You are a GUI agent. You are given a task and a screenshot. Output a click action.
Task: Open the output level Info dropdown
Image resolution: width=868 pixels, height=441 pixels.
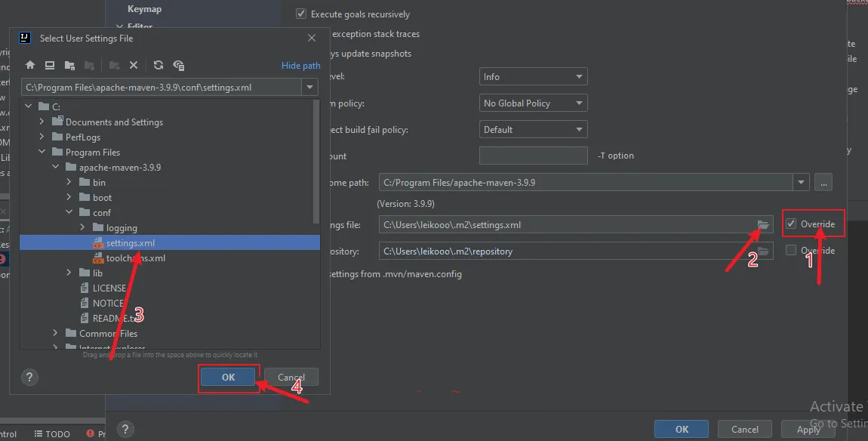[x=533, y=77]
